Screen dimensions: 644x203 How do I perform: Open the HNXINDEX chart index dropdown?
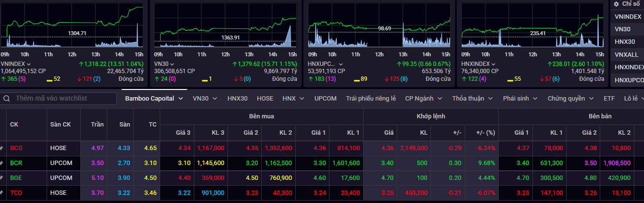(493, 64)
